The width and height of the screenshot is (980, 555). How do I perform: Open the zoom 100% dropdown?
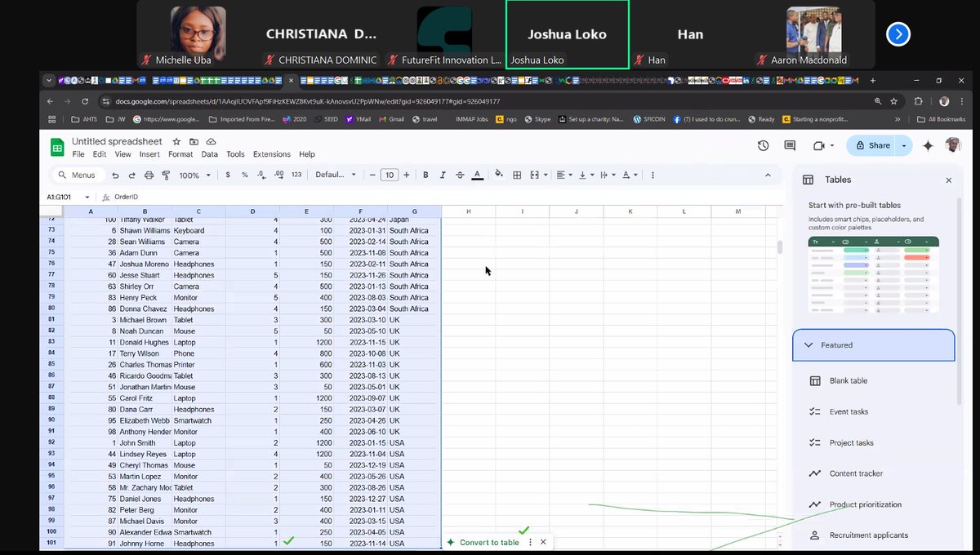point(194,175)
